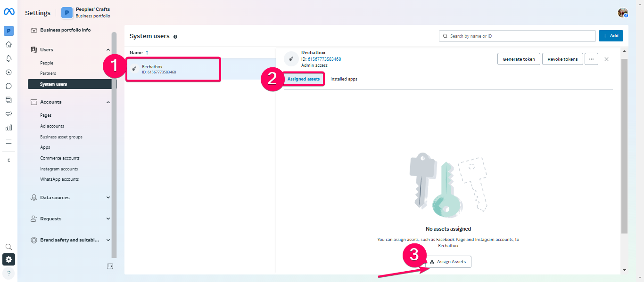Click Peoples' Crafts portfolio P badge

point(67,13)
